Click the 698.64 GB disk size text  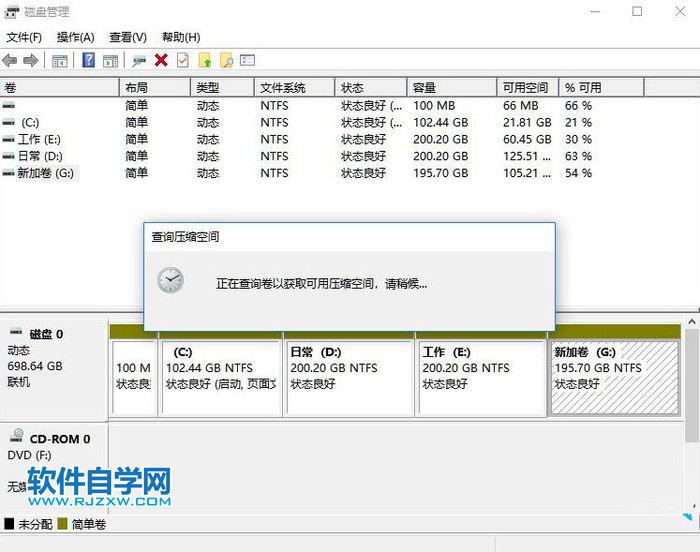coord(35,366)
